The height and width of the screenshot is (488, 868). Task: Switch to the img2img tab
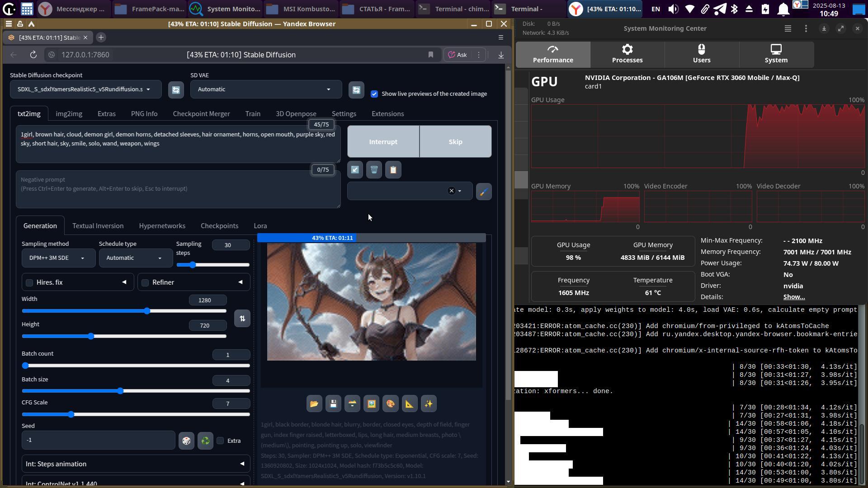(69, 114)
